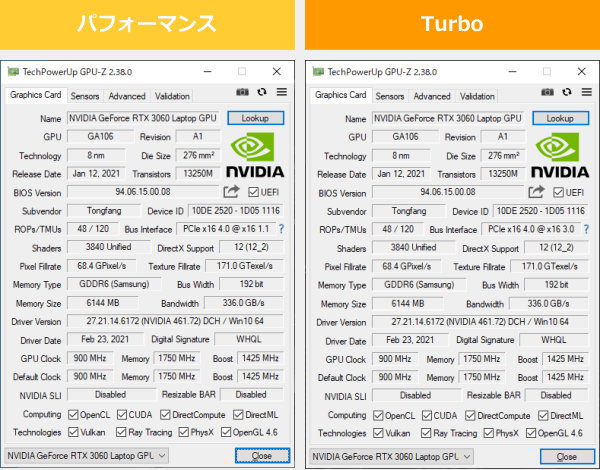
Task: Click Bus Interface value 'PCIe x16 4.0 @ x16 3.0'
Action: pos(531,229)
